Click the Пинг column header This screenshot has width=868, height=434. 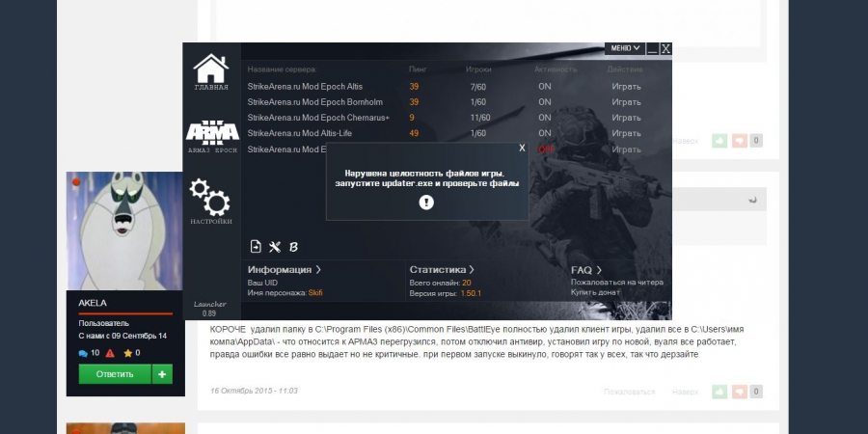(x=418, y=69)
